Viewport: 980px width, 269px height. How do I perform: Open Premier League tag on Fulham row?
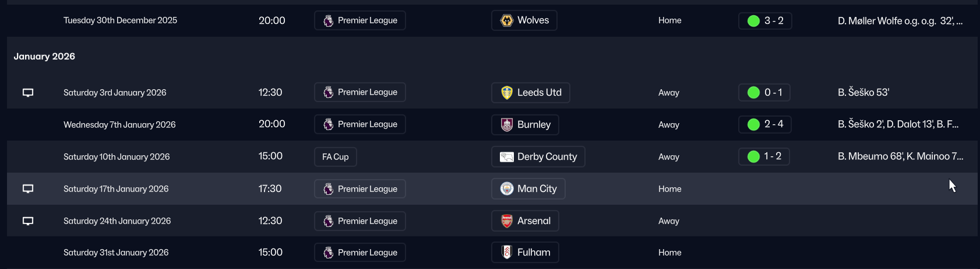[x=360, y=253]
